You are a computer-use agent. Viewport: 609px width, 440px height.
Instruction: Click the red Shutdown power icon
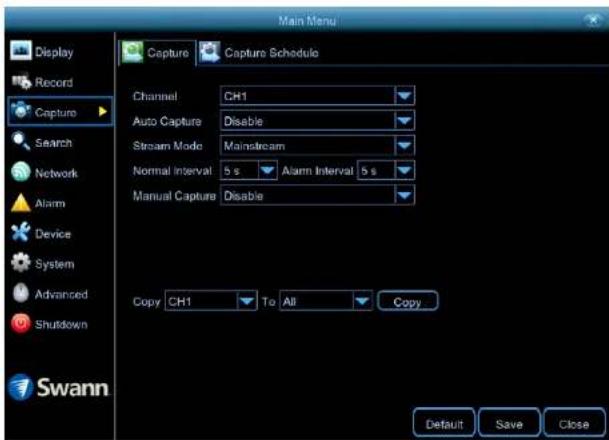click(x=21, y=323)
